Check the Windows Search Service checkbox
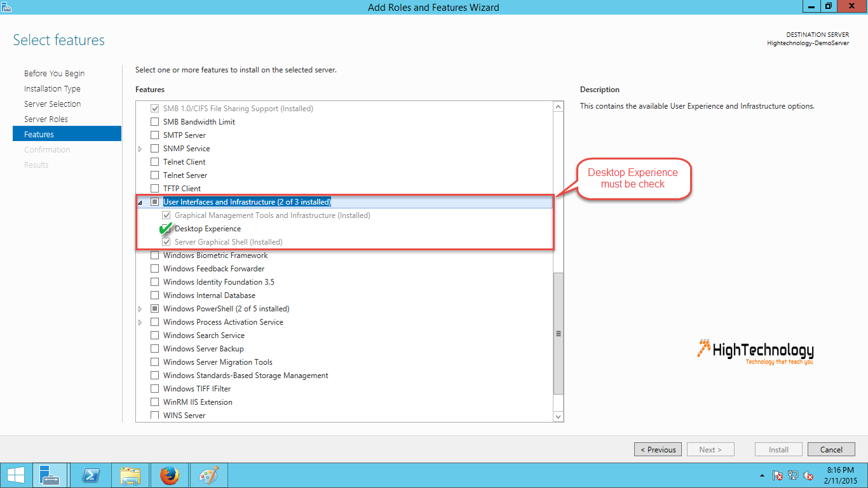This screenshot has width=868, height=488. click(154, 335)
